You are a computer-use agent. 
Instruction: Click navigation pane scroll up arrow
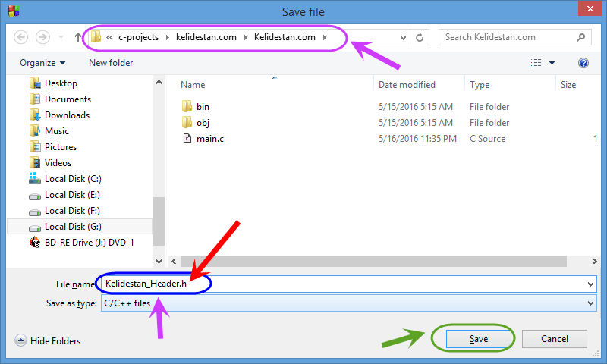point(159,82)
